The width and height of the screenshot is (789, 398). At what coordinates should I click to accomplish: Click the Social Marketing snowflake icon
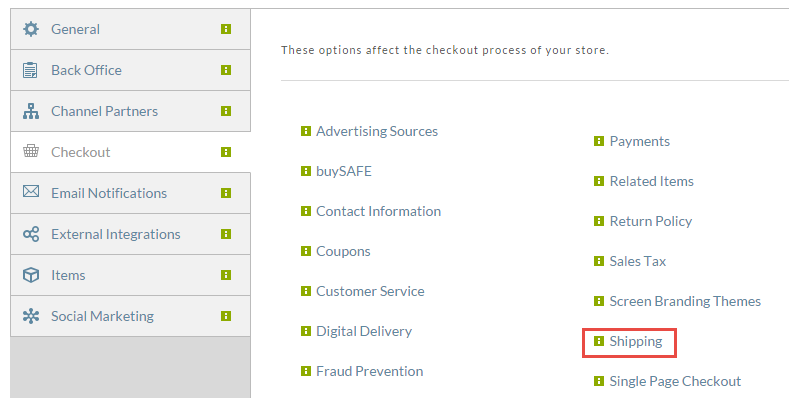(31, 316)
